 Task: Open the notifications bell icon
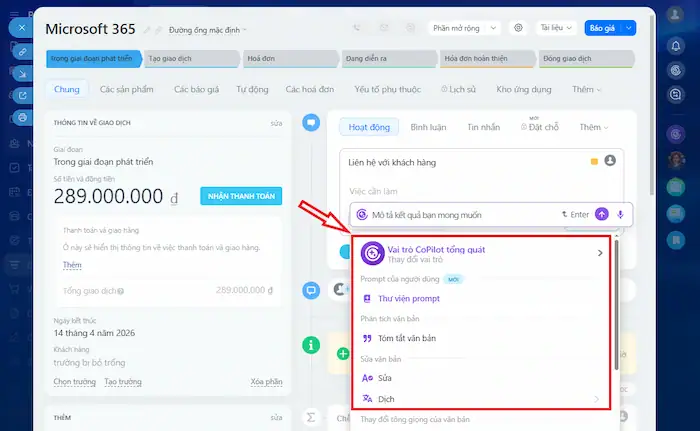(676, 46)
